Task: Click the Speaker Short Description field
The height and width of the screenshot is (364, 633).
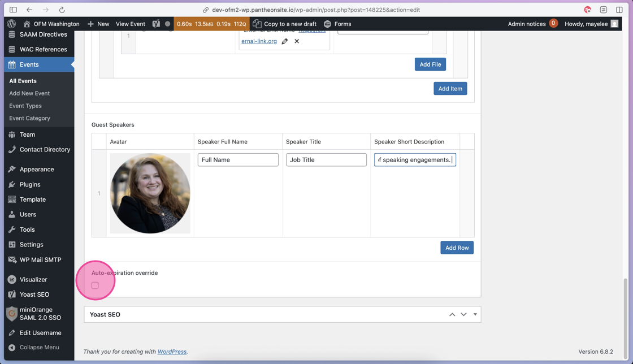Action: (415, 160)
